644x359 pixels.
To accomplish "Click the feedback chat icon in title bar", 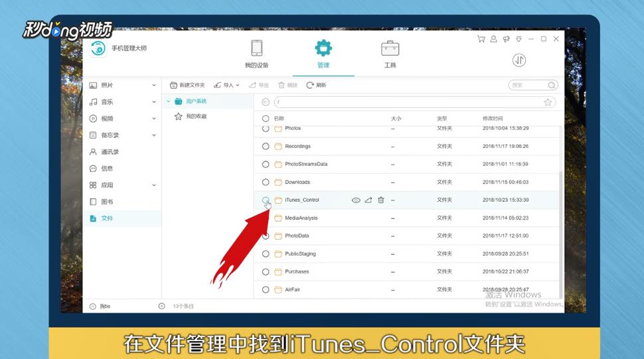I will (506, 39).
